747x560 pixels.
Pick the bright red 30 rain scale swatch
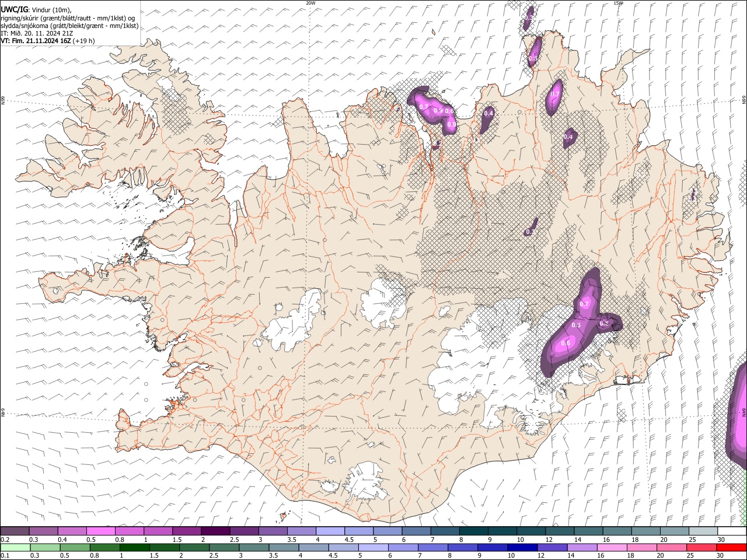click(731, 547)
